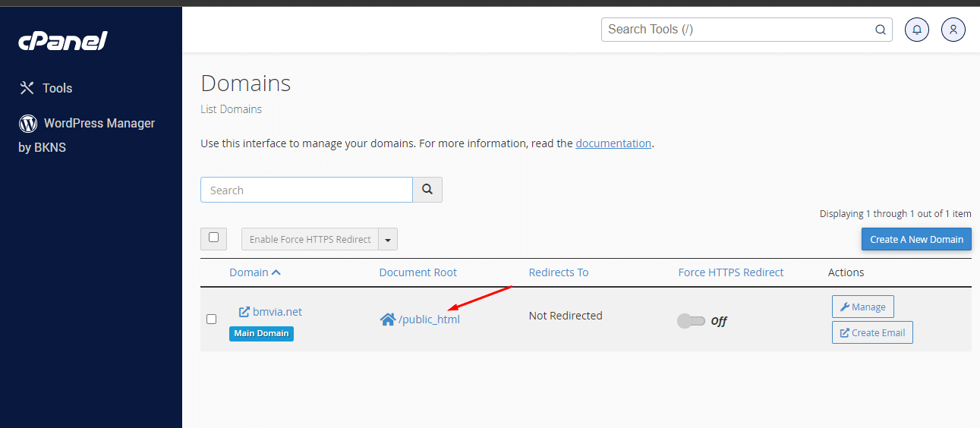Click the cPanel logo
The image size is (980, 428).
coord(63,41)
